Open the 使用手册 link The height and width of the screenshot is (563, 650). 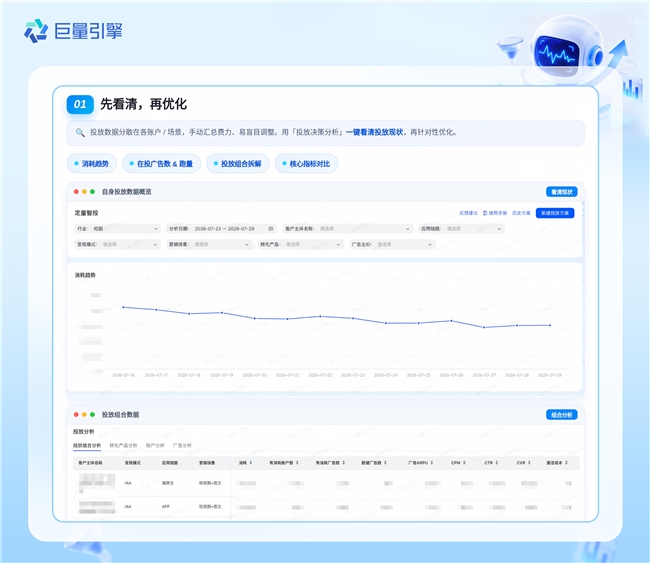coord(497,213)
